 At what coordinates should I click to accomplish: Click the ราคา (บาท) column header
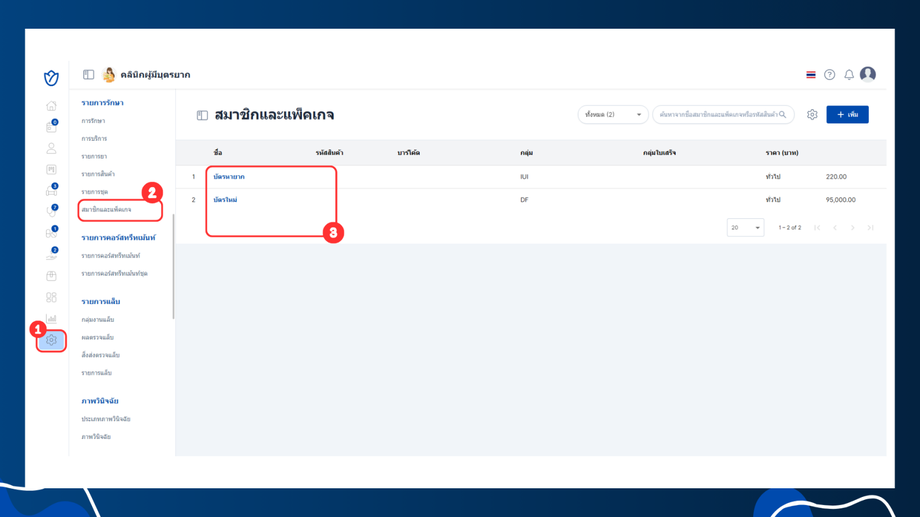(782, 153)
